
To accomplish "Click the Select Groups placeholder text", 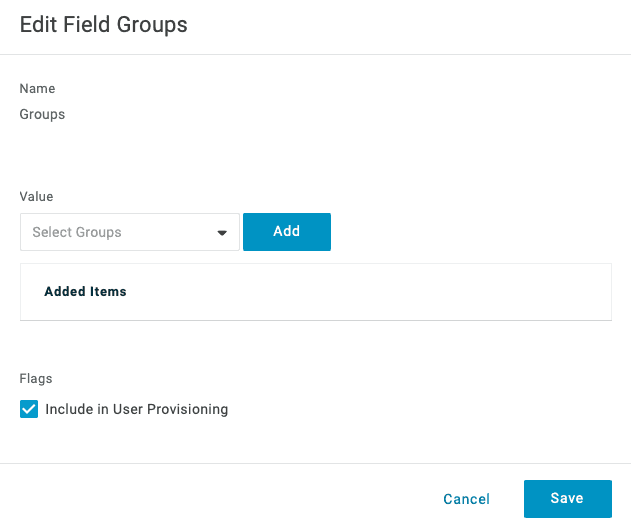I will click(77, 232).
